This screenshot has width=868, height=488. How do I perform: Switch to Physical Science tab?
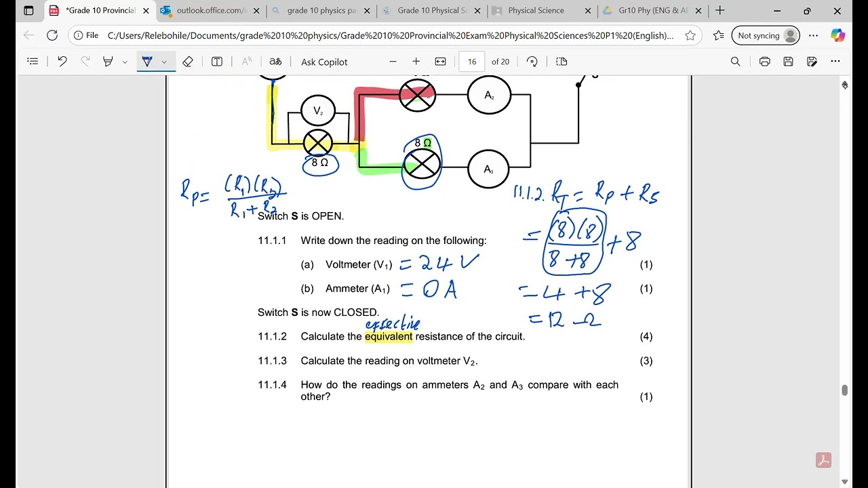(542, 11)
